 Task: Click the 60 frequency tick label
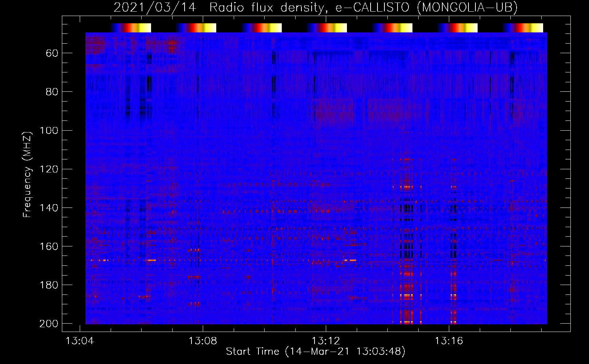pos(52,54)
